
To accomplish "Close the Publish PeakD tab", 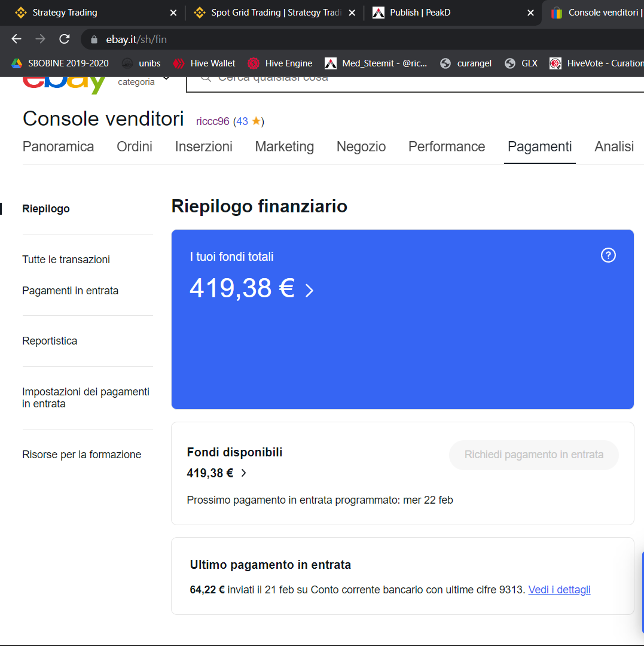I will 530,13.
